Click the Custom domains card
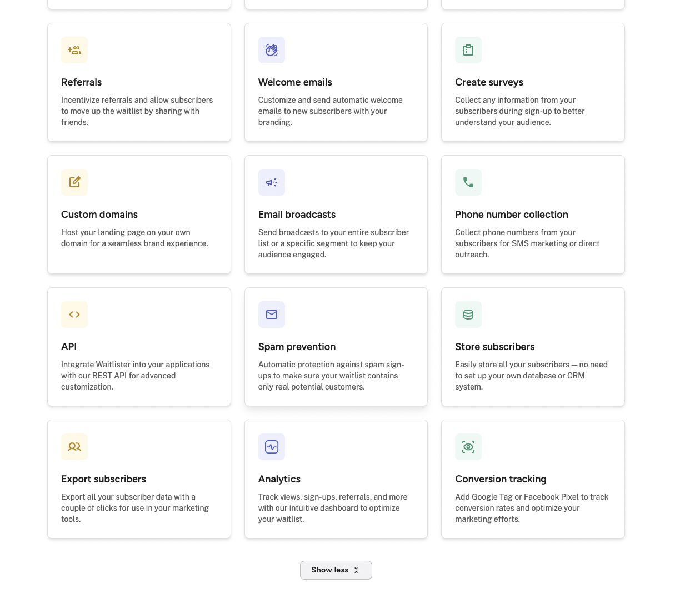 [139, 214]
